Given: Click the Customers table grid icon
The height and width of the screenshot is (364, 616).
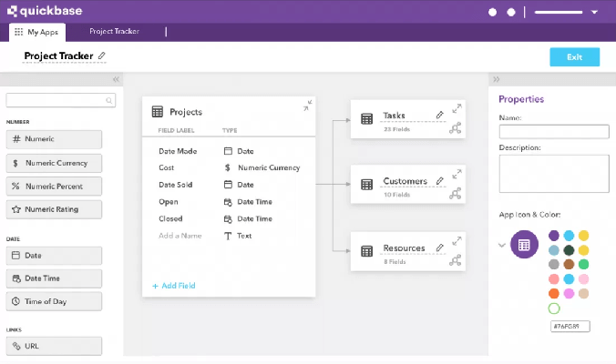Looking at the screenshot, I should pos(367,185).
